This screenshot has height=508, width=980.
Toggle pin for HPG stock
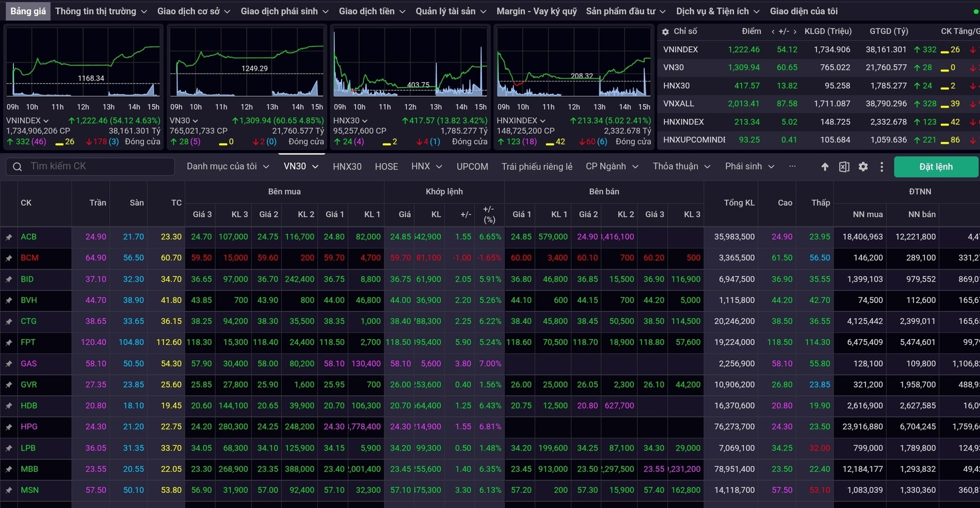pos(9,427)
